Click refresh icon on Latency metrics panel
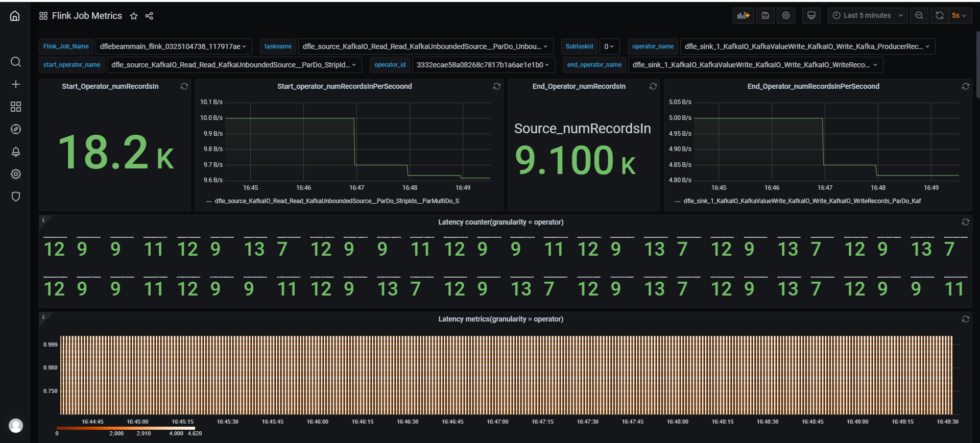 pyautogui.click(x=966, y=319)
